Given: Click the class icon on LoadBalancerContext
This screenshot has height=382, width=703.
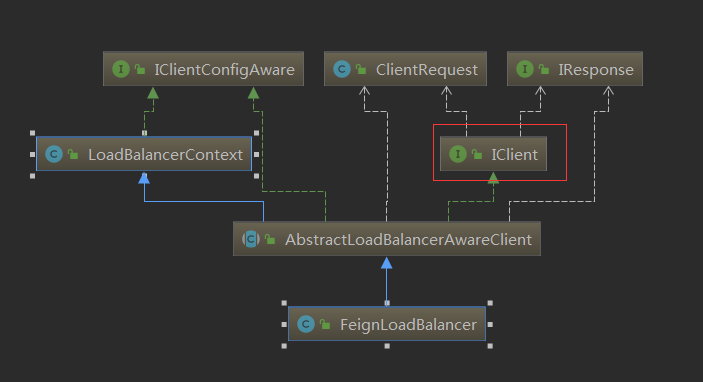Looking at the screenshot, I should [x=54, y=154].
